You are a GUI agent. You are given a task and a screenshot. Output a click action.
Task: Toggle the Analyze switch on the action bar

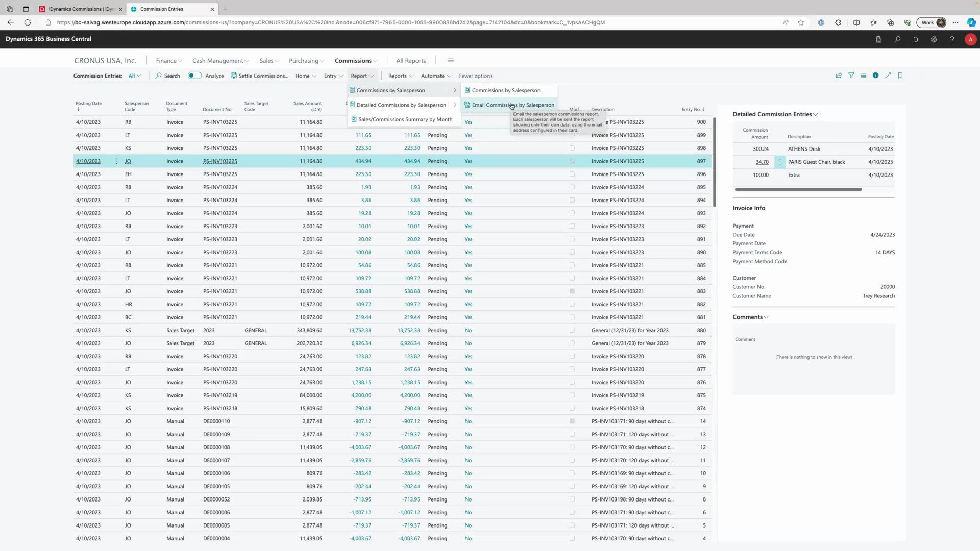coord(194,75)
